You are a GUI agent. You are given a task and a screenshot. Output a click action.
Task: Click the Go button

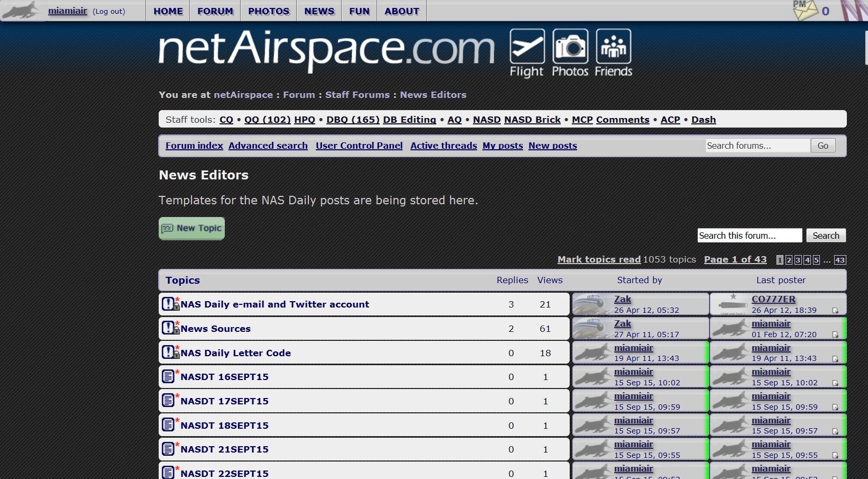pyautogui.click(x=823, y=146)
